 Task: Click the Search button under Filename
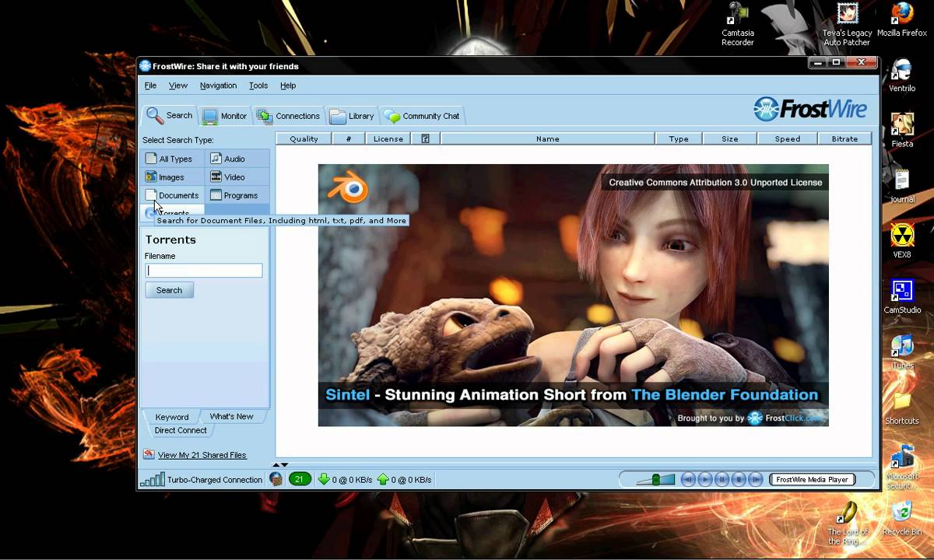coord(169,290)
